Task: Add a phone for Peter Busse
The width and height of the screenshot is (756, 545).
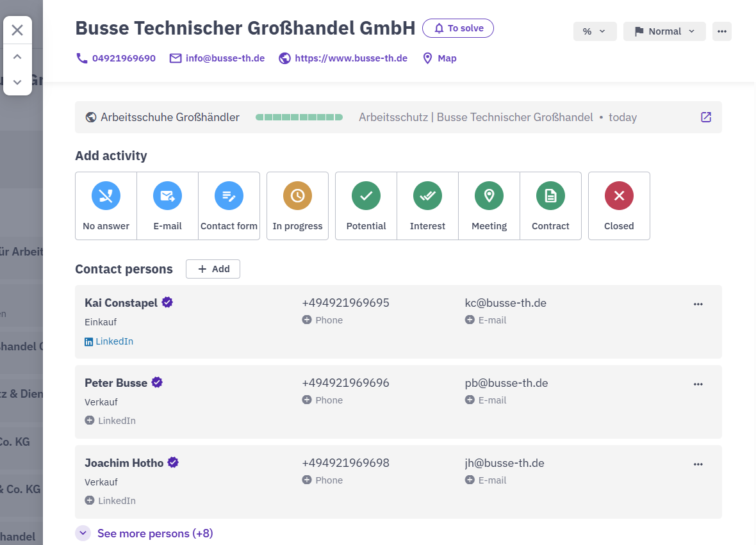Action: [322, 400]
